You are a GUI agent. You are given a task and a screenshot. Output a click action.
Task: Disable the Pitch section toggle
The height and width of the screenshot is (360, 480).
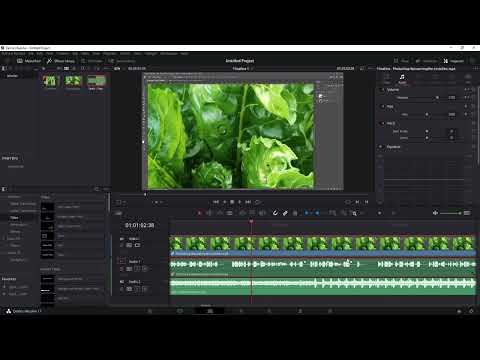(382, 123)
